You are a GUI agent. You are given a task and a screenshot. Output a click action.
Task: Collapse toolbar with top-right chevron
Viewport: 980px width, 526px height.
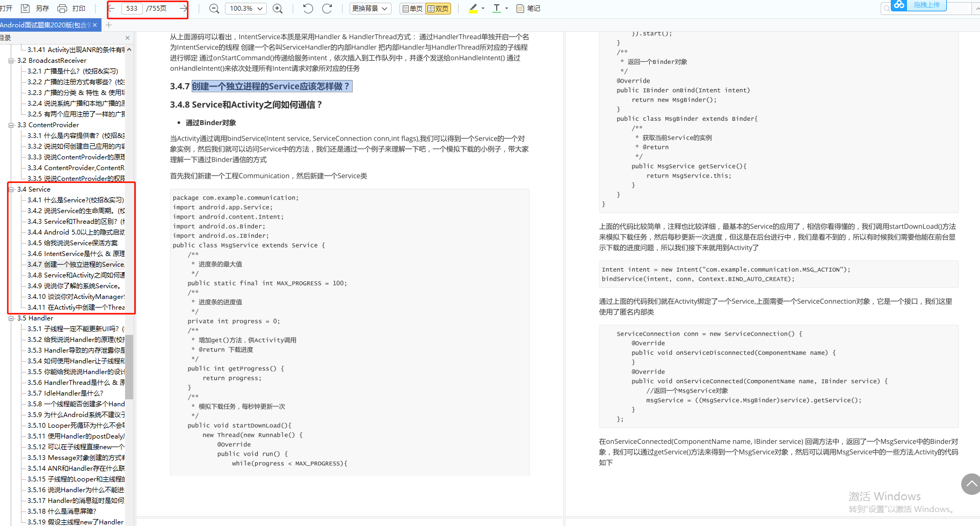(977, 9)
